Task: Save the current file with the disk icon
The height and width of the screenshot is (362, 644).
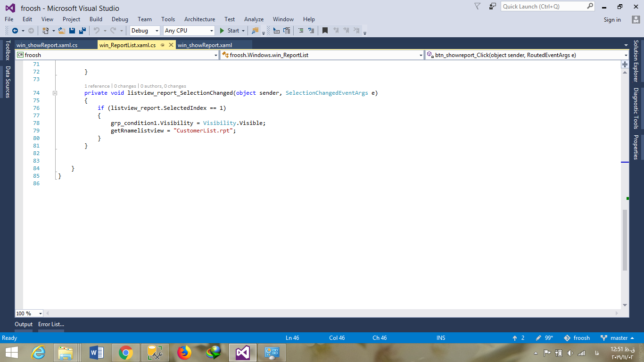Action: tap(72, 31)
